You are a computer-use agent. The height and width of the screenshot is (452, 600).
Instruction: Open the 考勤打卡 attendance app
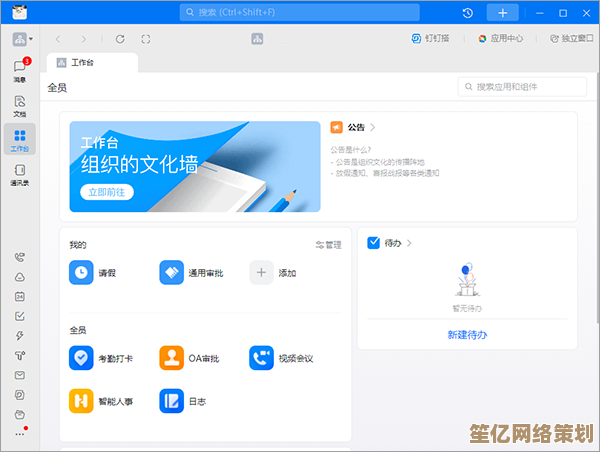(81, 358)
